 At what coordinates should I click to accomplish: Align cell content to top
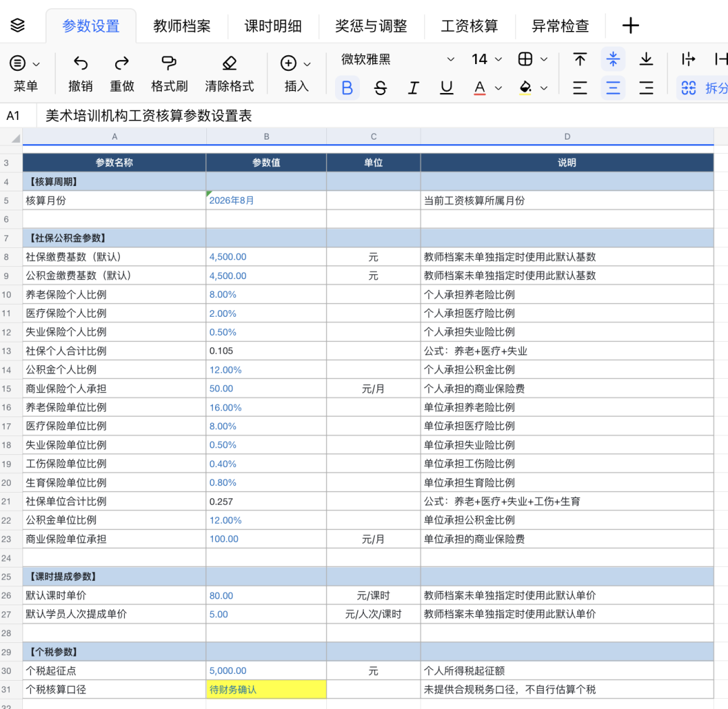click(x=580, y=59)
